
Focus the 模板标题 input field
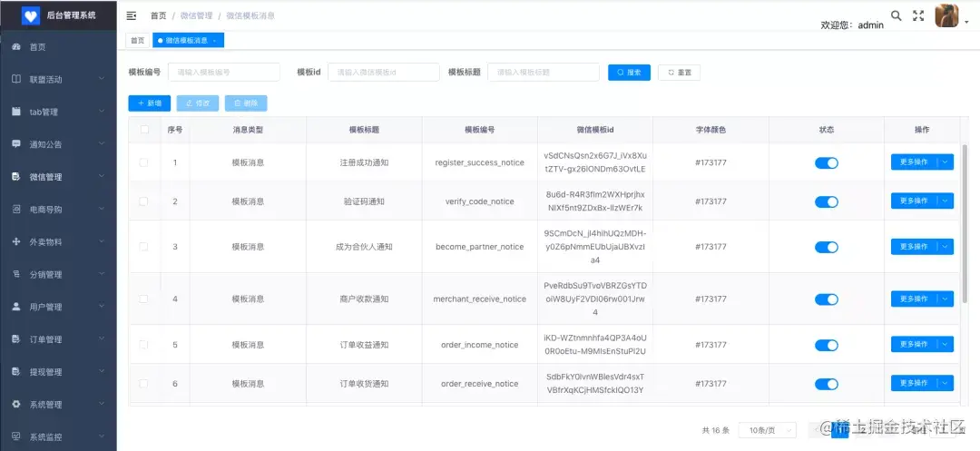point(544,72)
